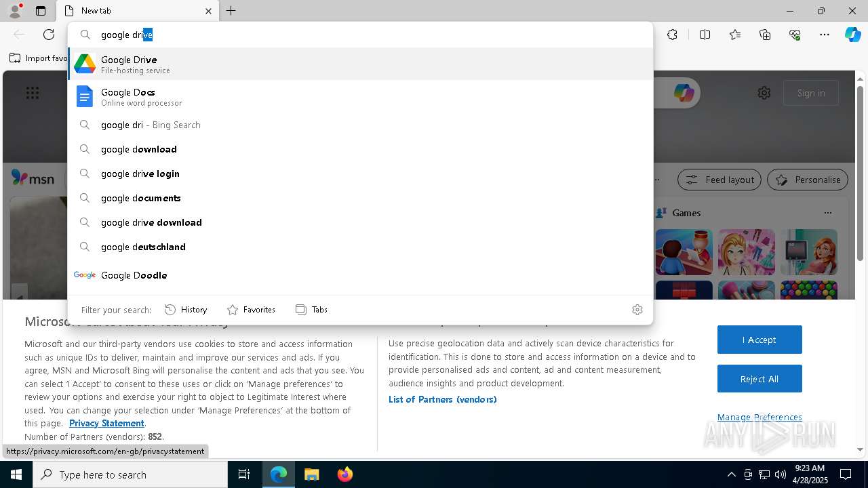Screen dimensions: 868x488
Task: Open the Privacy Statement link
Action: click(x=106, y=423)
